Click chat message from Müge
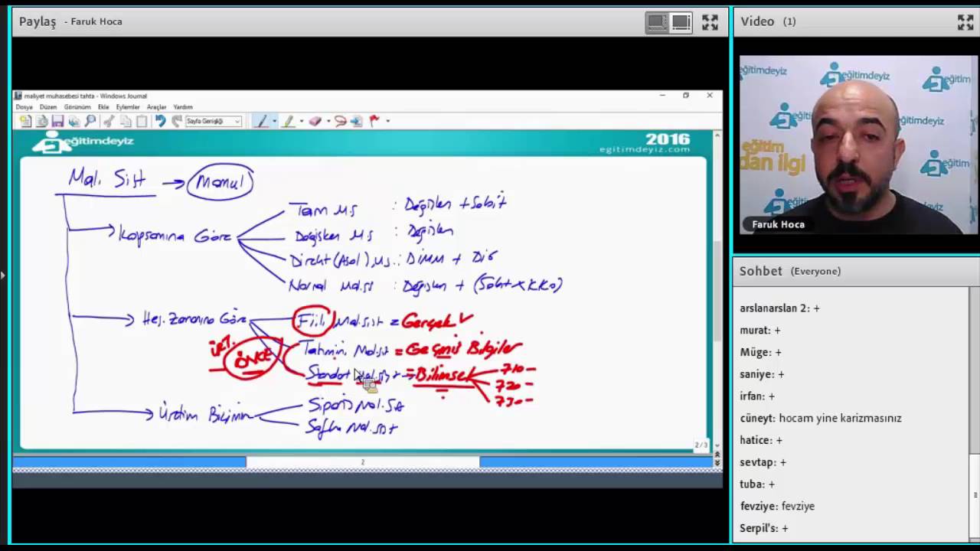 [x=760, y=352]
